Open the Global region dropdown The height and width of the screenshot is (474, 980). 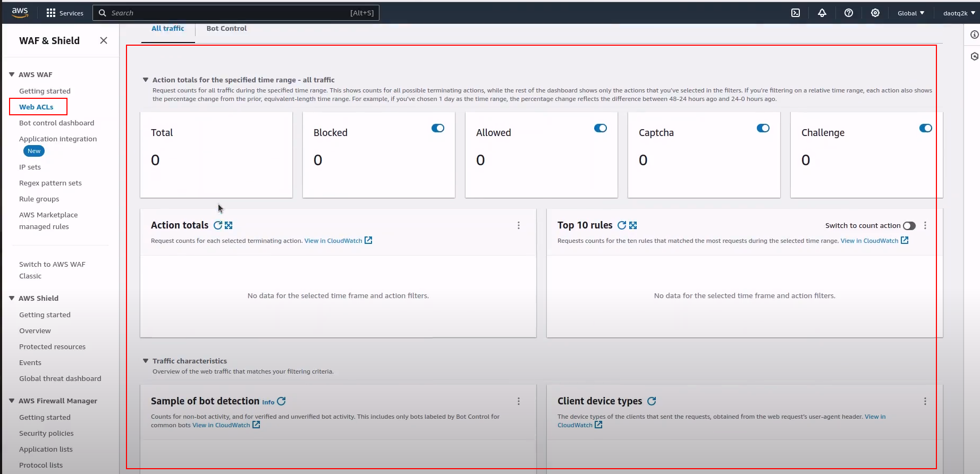[911, 13]
